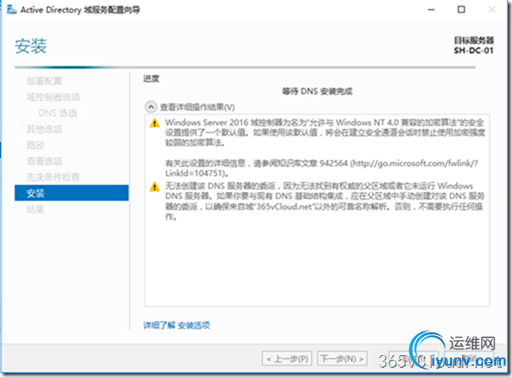Select 结果 step in sidebar

click(x=35, y=209)
